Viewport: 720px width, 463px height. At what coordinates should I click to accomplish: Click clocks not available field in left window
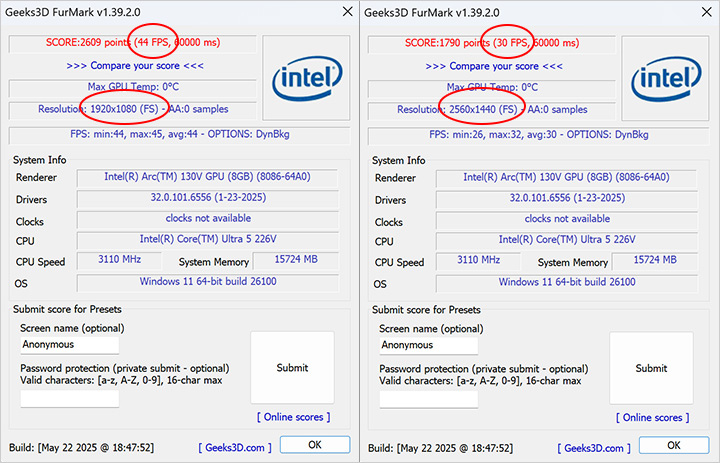(x=208, y=219)
